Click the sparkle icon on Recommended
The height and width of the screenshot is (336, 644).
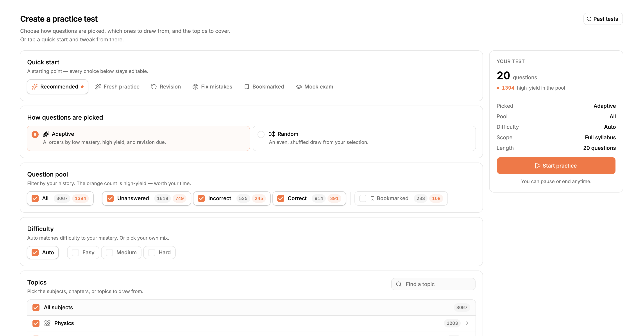[x=34, y=87]
